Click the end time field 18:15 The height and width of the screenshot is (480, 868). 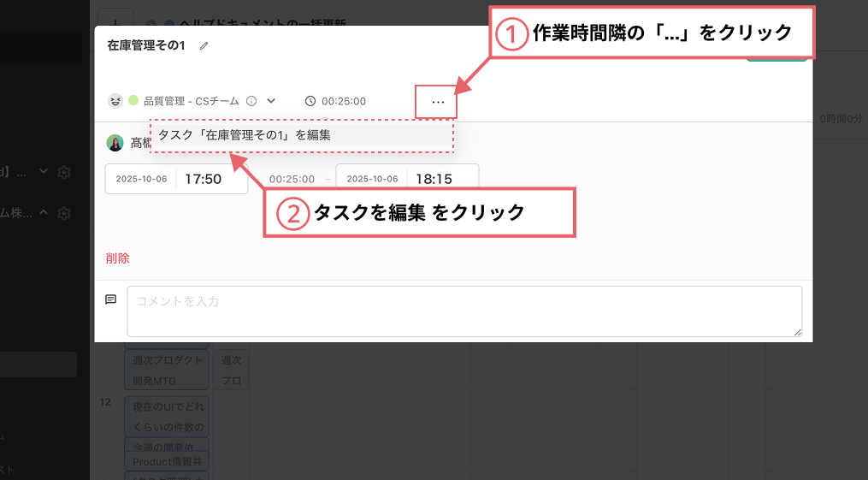(434, 179)
